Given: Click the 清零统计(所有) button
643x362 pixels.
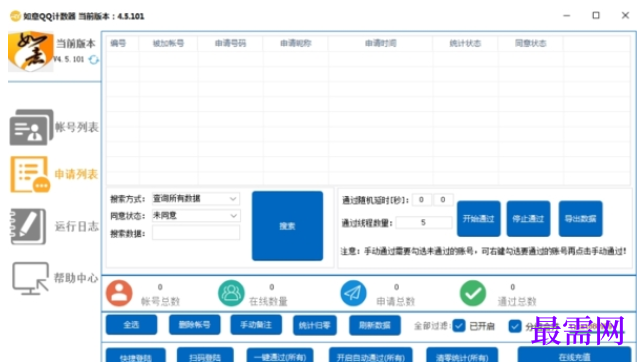Looking at the screenshot, I should 462,355.
